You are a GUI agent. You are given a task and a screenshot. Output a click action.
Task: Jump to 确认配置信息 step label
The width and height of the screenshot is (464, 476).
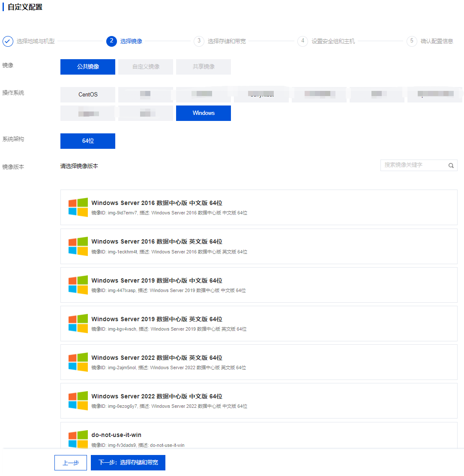437,41
